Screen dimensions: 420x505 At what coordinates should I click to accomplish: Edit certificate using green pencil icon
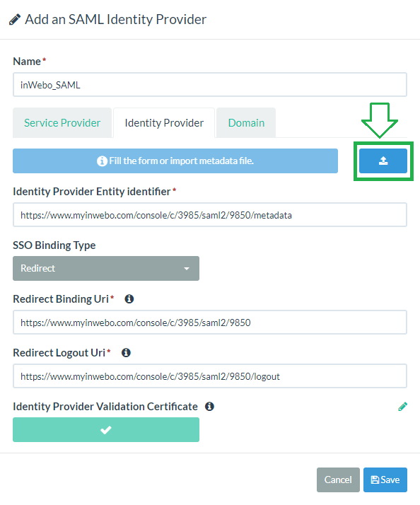(402, 407)
